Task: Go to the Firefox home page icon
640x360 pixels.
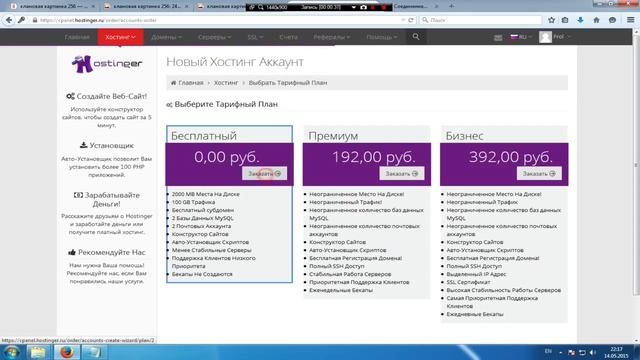Action: point(596,20)
